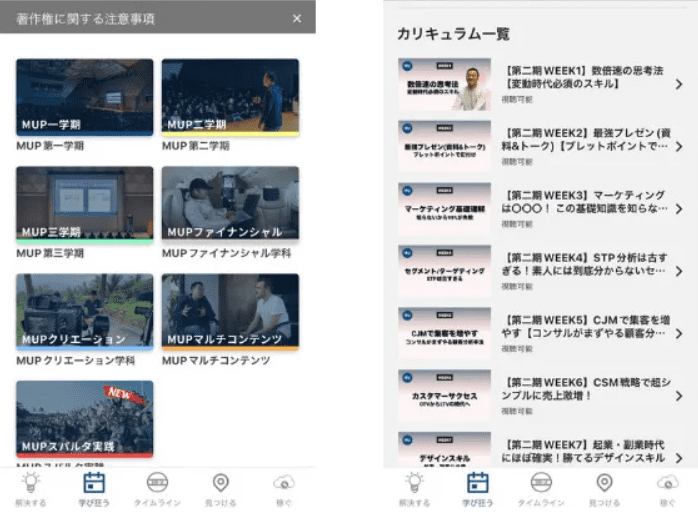Tap the MUPファイナンシャル学科 label text
The image size is (698, 516).
click(x=226, y=253)
